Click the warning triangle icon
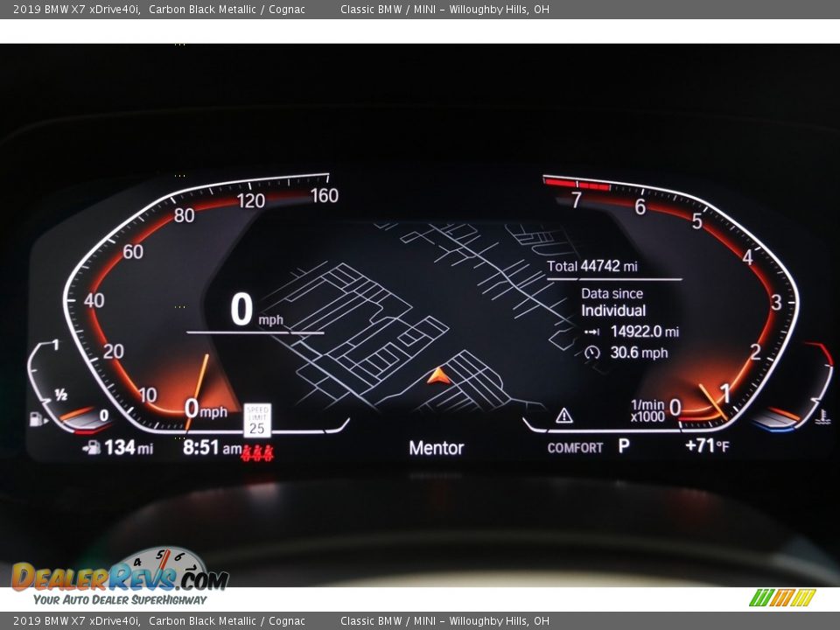This screenshot has height=630, width=840. coord(563,415)
